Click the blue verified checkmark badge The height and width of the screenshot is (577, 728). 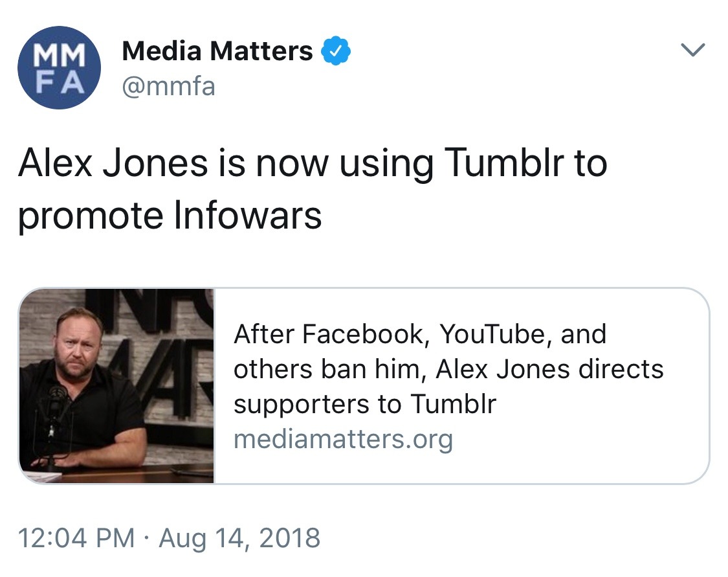pos(336,52)
